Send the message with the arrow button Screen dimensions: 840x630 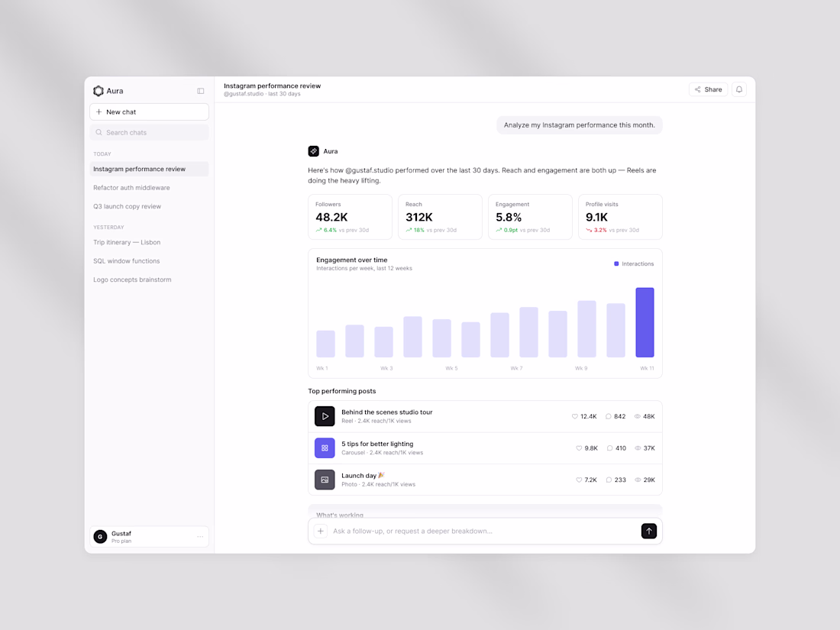tap(649, 531)
